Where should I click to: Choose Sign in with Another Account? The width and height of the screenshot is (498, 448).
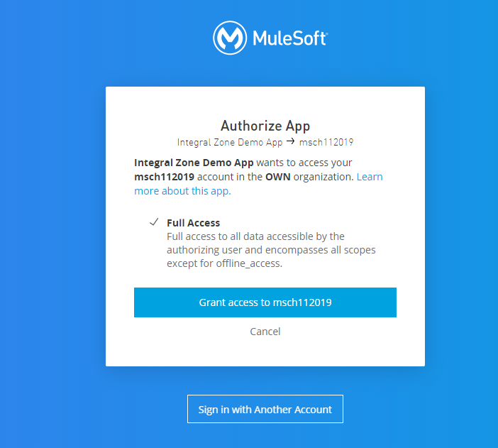tap(265, 409)
